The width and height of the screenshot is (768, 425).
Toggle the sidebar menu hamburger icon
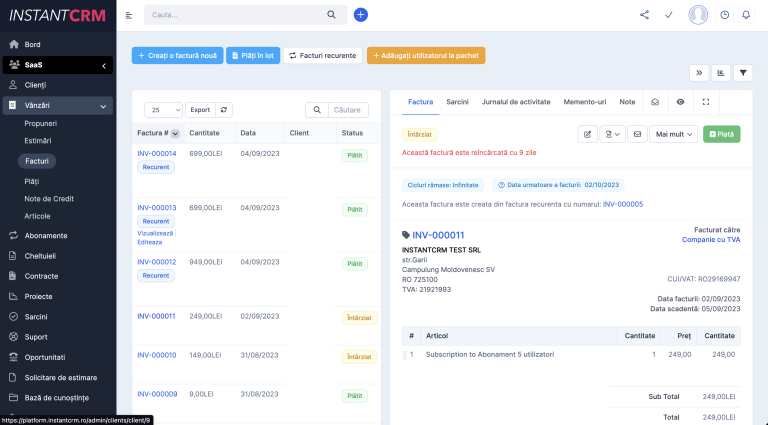coord(129,15)
